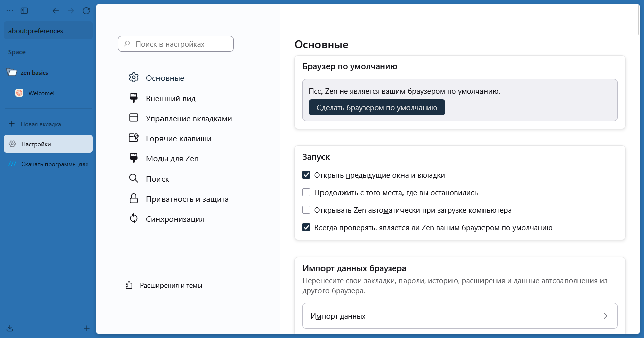The width and height of the screenshot is (644, 338).
Task: Select the Внешний вид appearance icon
Action: pos(134,98)
